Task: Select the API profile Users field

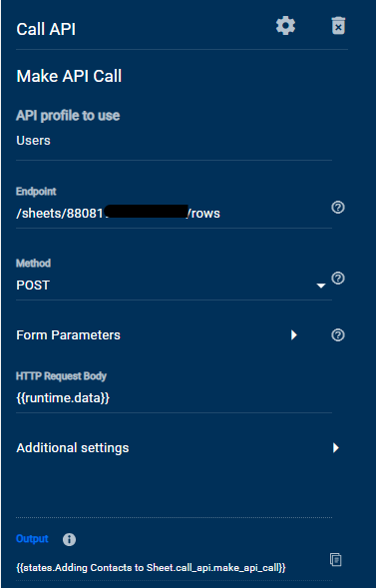Action: point(174,140)
